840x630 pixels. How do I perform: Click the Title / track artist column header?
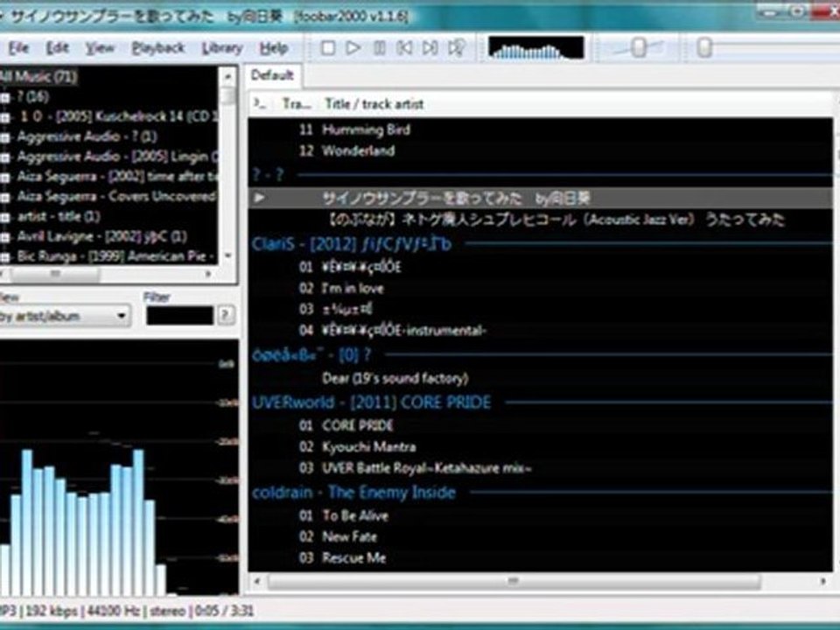point(374,104)
